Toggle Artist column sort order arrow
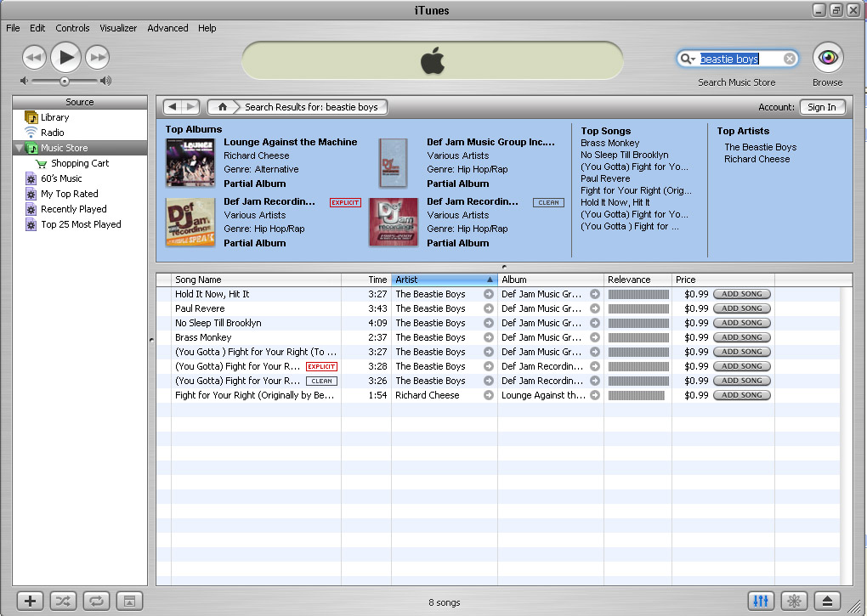The image size is (867, 616). click(x=490, y=280)
